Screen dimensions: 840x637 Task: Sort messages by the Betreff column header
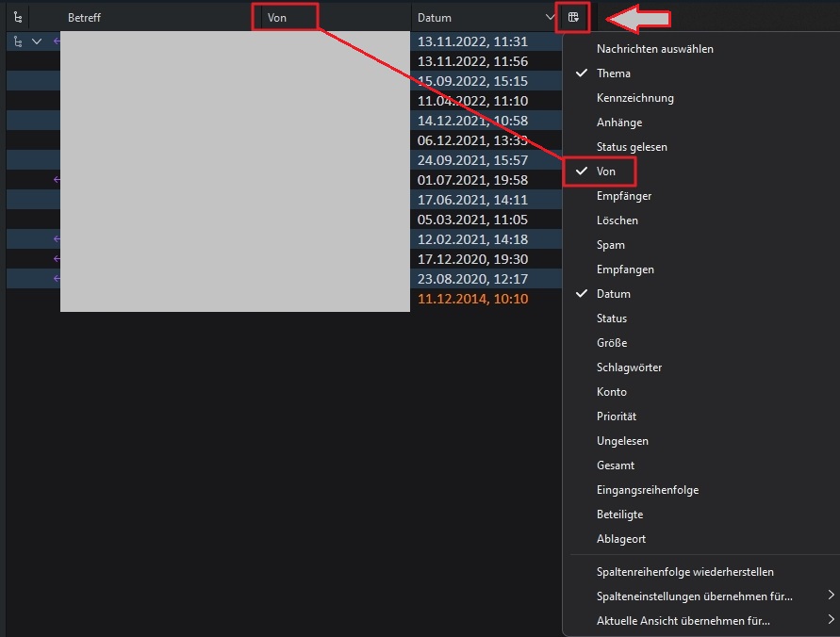point(84,18)
